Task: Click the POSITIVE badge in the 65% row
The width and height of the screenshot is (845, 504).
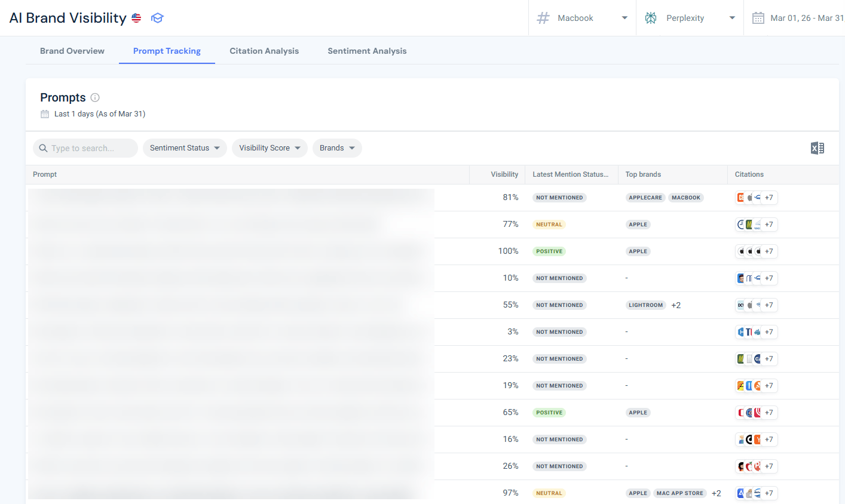Action: point(549,413)
